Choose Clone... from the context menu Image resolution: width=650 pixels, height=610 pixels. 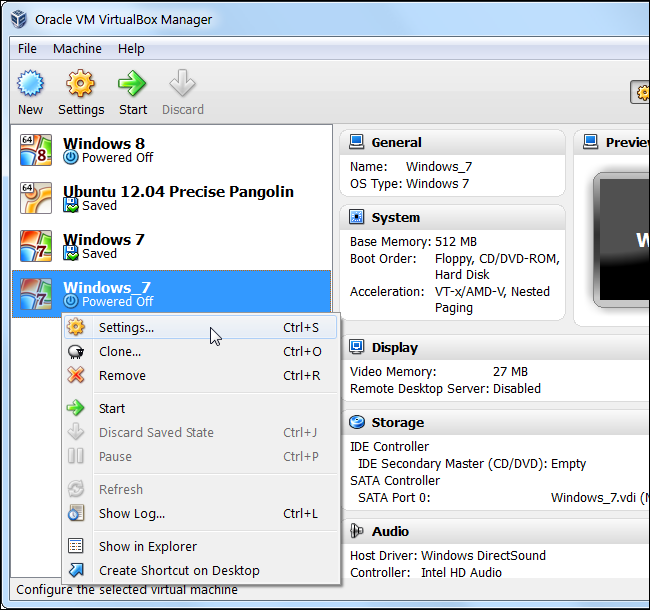coord(120,352)
